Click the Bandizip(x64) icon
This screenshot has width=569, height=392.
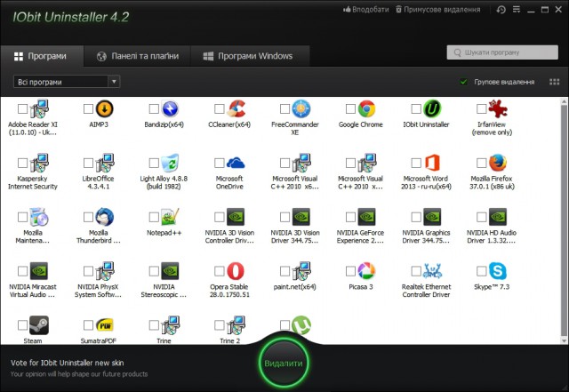170,108
